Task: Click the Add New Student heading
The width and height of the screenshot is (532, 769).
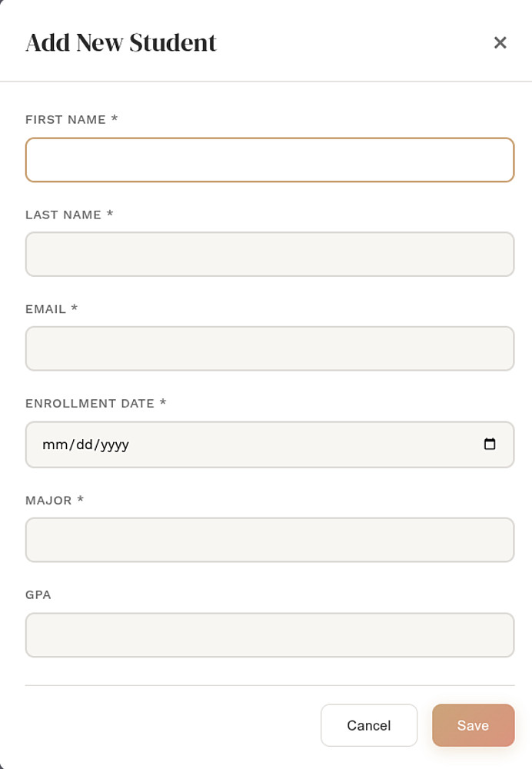Action: coord(121,42)
